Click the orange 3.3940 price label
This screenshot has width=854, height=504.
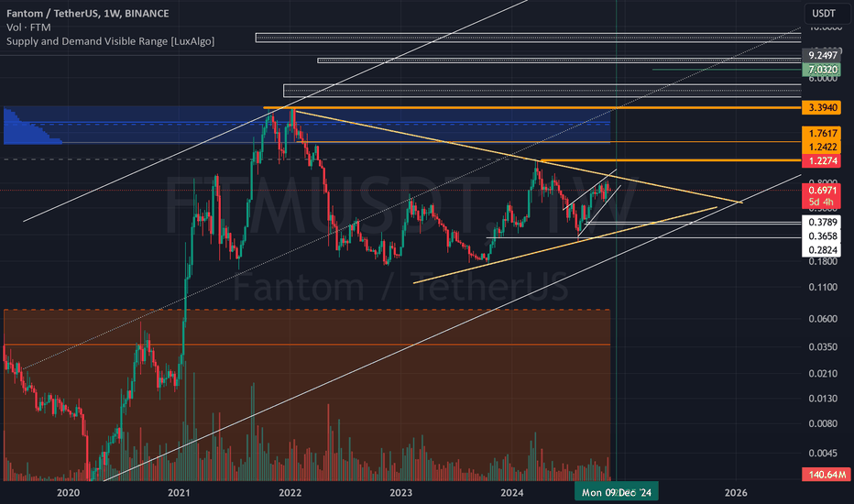823,107
